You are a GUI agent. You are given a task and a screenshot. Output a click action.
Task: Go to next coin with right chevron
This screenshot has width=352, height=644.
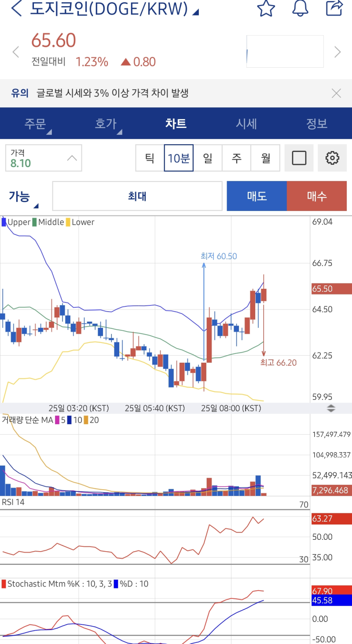pos(337,52)
